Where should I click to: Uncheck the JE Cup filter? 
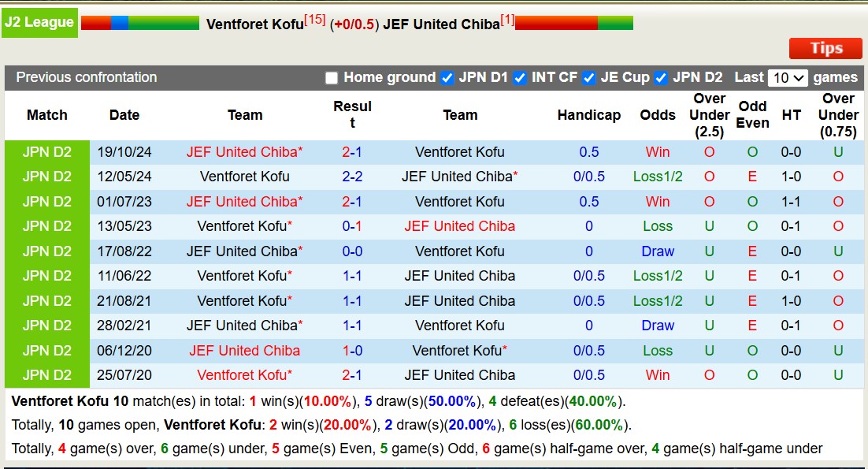588,77
